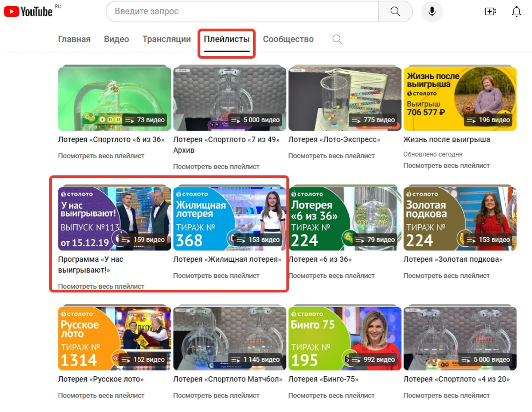Click the «Лотерея «Спортлото Матчбол»» title

click(x=227, y=379)
